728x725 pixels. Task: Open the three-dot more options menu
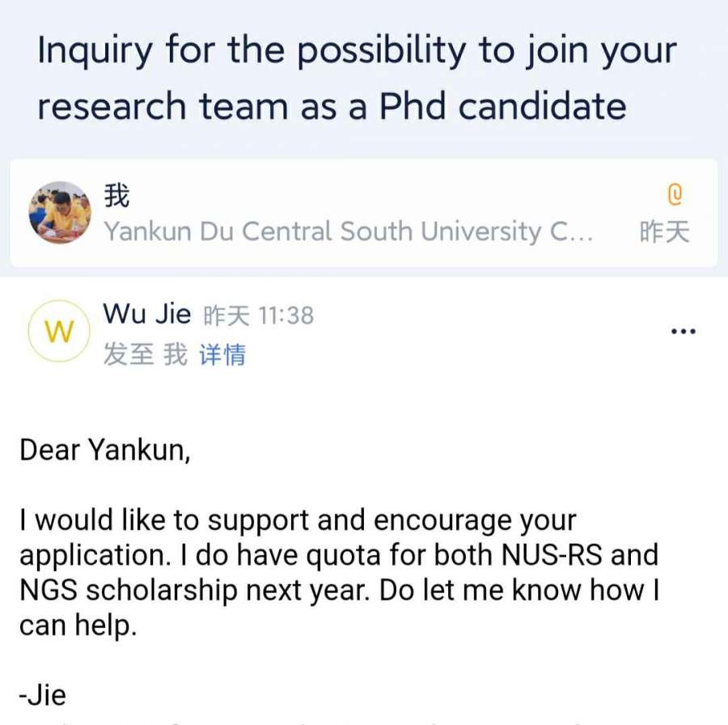(x=684, y=331)
